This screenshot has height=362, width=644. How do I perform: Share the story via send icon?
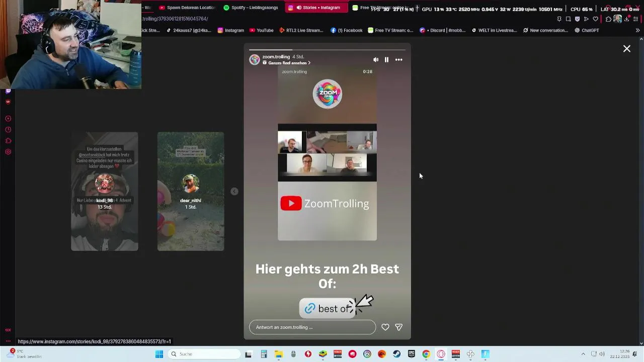click(x=398, y=327)
